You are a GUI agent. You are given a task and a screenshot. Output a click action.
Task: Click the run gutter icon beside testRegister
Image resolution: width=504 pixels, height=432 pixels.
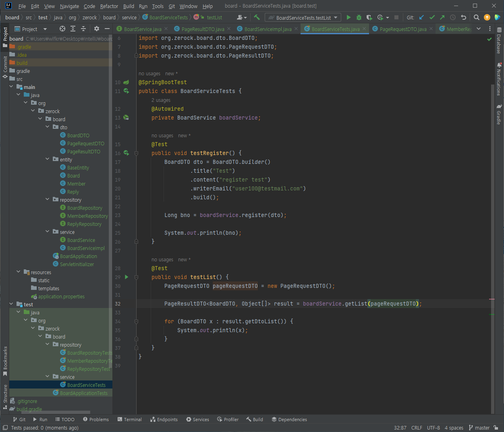[127, 153]
